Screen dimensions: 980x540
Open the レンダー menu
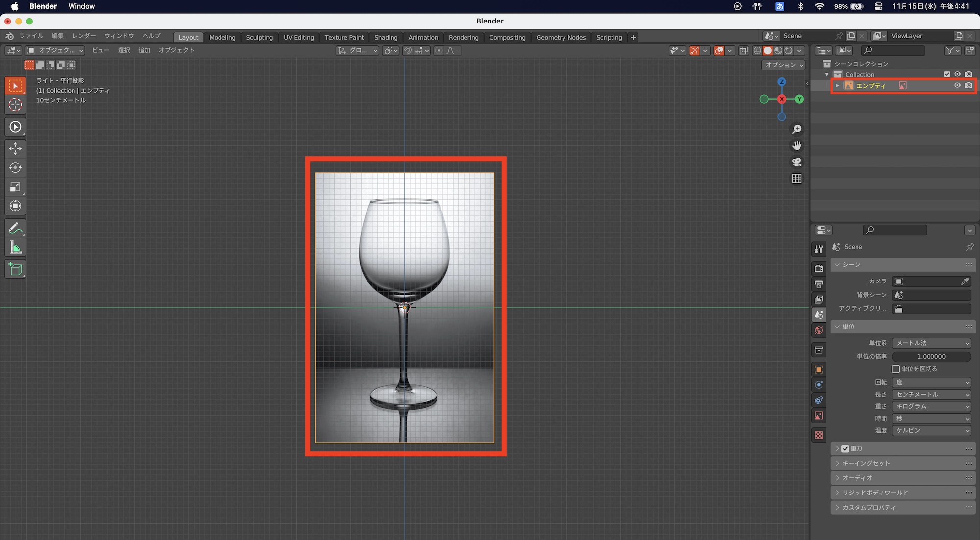pos(84,36)
